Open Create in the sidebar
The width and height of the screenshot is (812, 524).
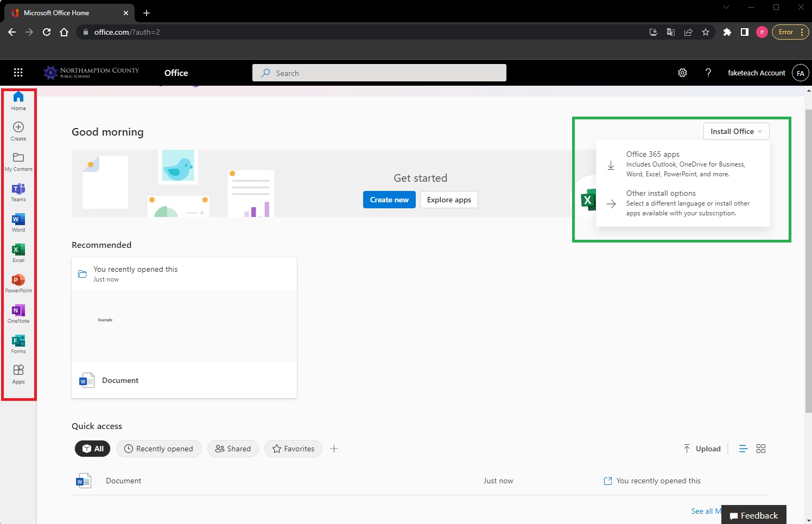point(18,131)
